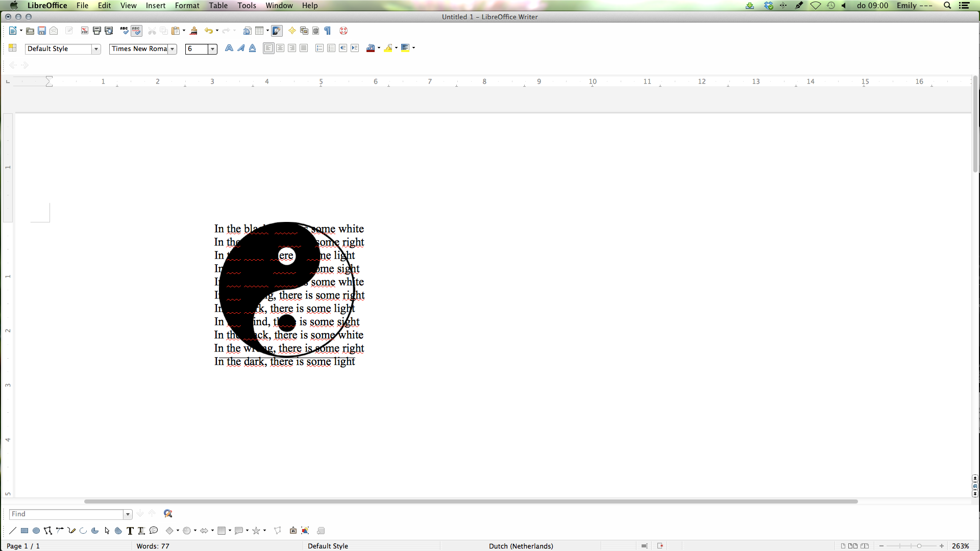Select the Ellipse drawing tool

tap(36, 531)
